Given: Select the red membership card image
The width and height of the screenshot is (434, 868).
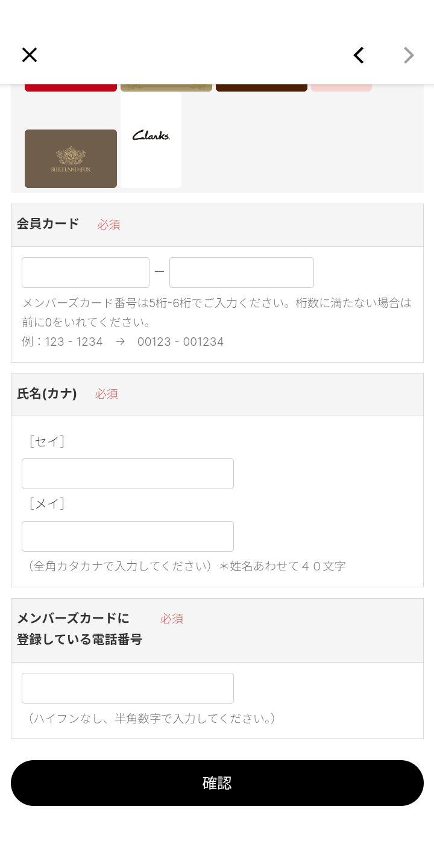Looking at the screenshot, I should point(71,88).
